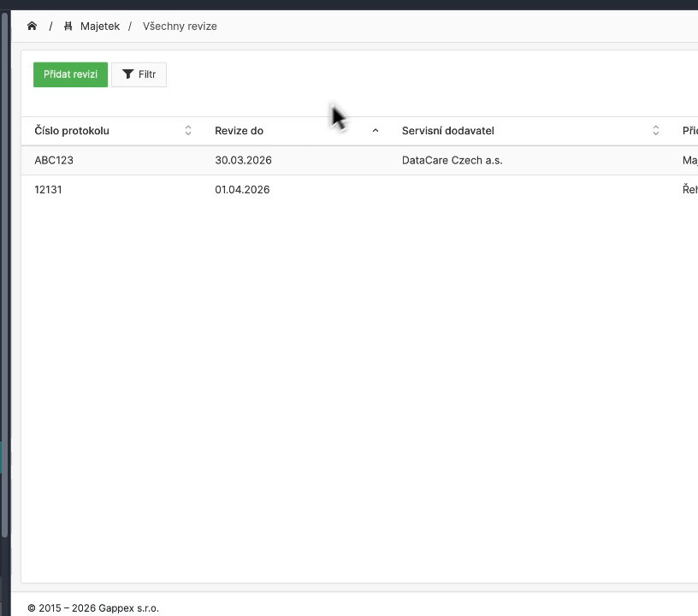The width and height of the screenshot is (698, 616).
Task: Click the Servisní dodavatel column header text
Action: click(x=447, y=131)
